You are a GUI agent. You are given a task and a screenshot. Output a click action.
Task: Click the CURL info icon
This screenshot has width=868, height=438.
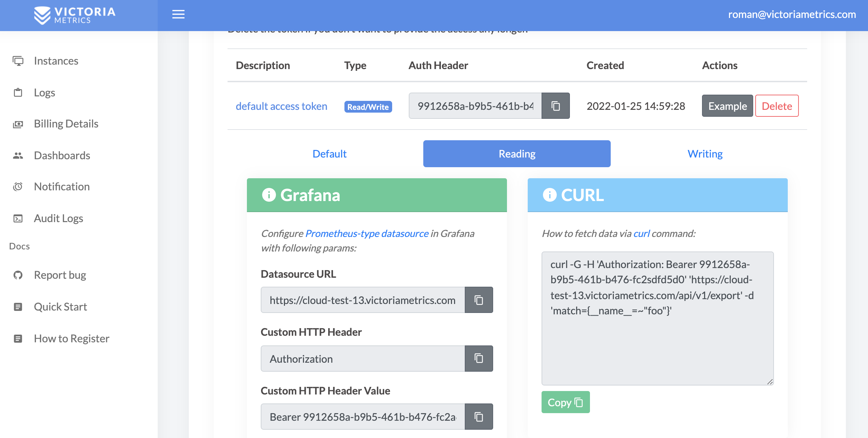coord(550,195)
